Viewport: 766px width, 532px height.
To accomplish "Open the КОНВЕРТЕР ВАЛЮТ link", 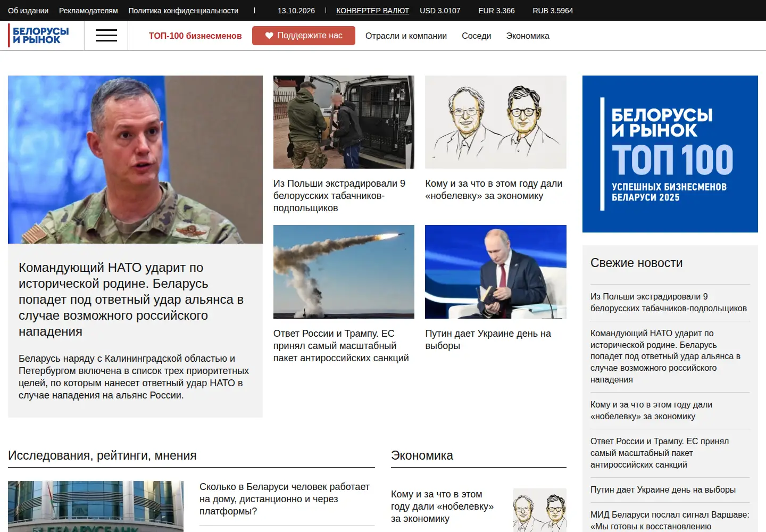I will coord(372,11).
